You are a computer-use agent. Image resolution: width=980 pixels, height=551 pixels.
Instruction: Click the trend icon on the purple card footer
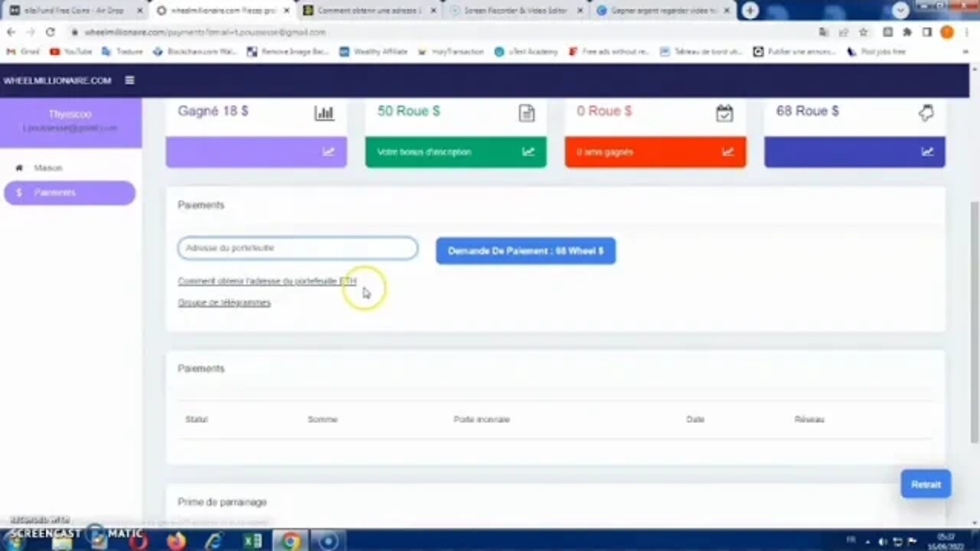coord(328,152)
